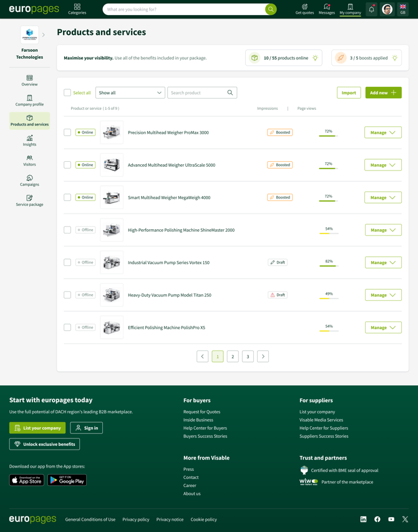Click the 10 / 55 products online box icon

coord(255,58)
